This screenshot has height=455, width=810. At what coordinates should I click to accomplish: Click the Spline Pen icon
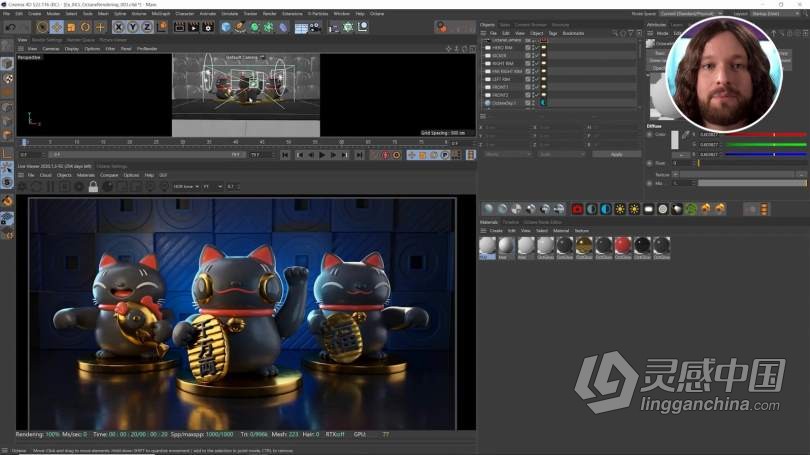pyautogui.click(x=240, y=27)
